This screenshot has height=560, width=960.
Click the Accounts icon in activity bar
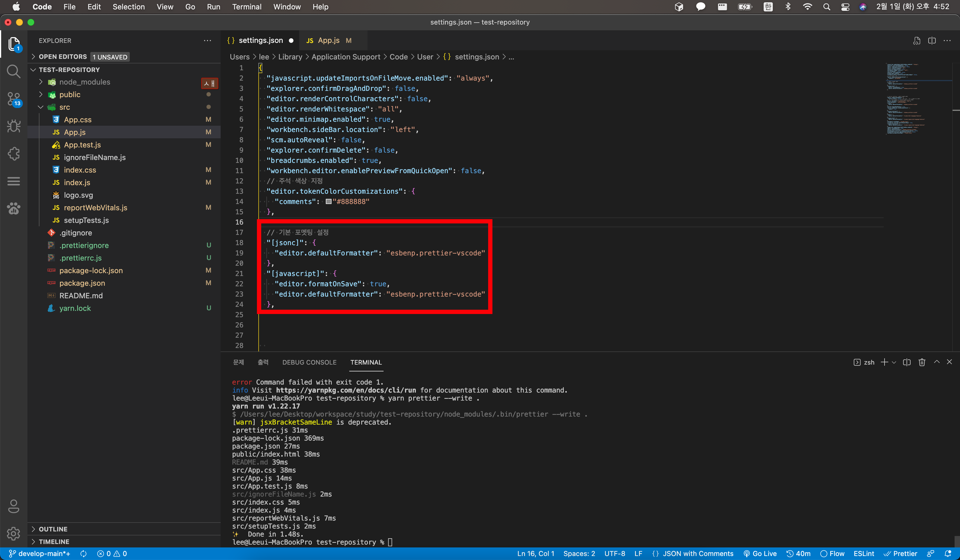[x=14, y=506]
